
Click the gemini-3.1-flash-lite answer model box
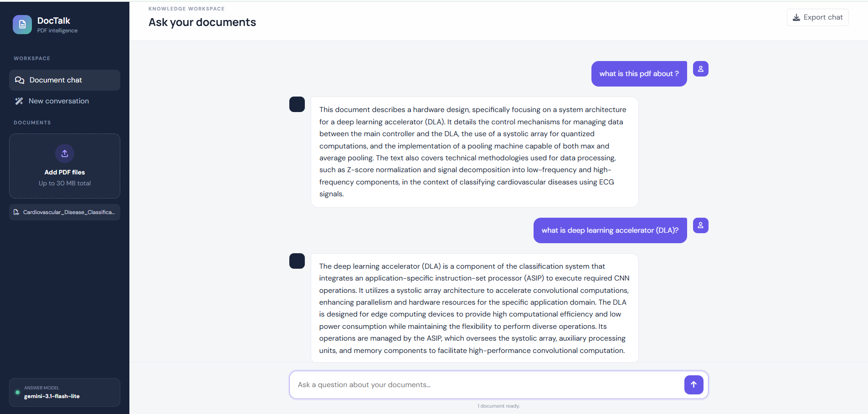(x=65, y=392)
